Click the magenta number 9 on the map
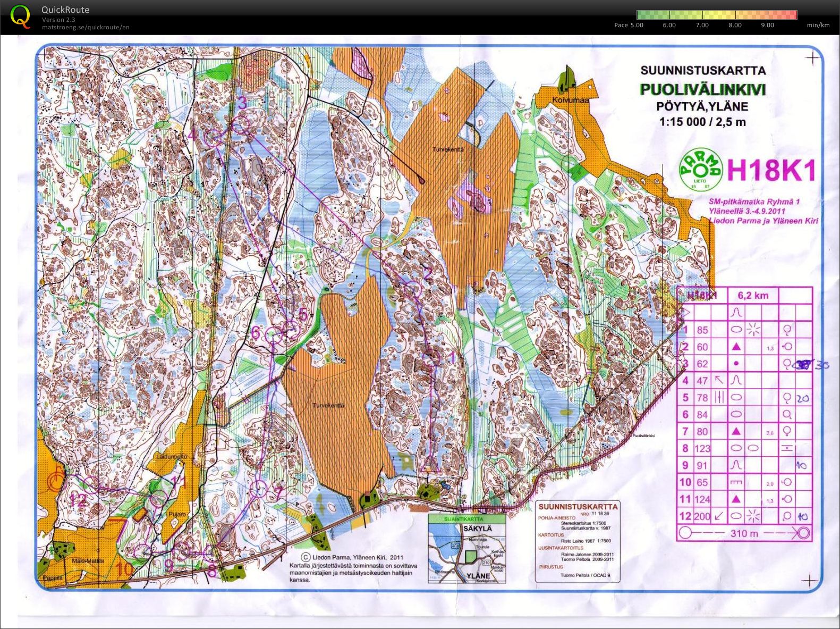 click(x=168, y=566)
